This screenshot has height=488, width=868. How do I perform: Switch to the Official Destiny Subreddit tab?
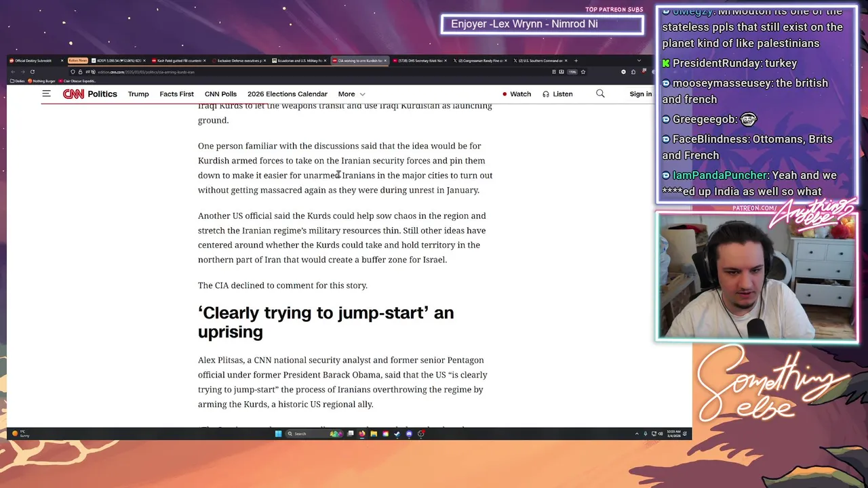tap(37, 61)
